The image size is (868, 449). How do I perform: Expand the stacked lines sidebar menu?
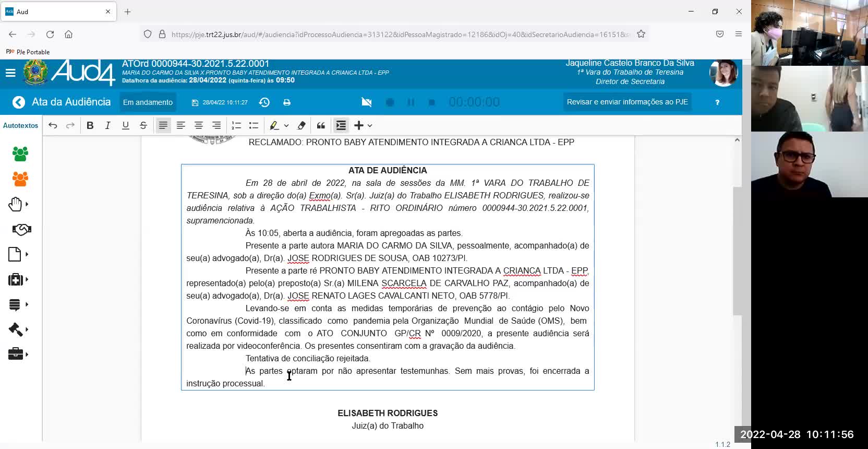pyautogui.click(x=18, y=304)
